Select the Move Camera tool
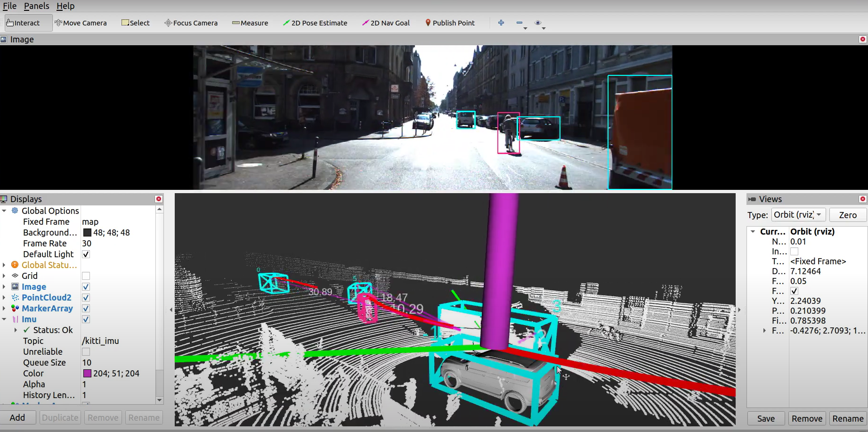The image size is (868, 432). pyautogui.click(x=81, y=23)
